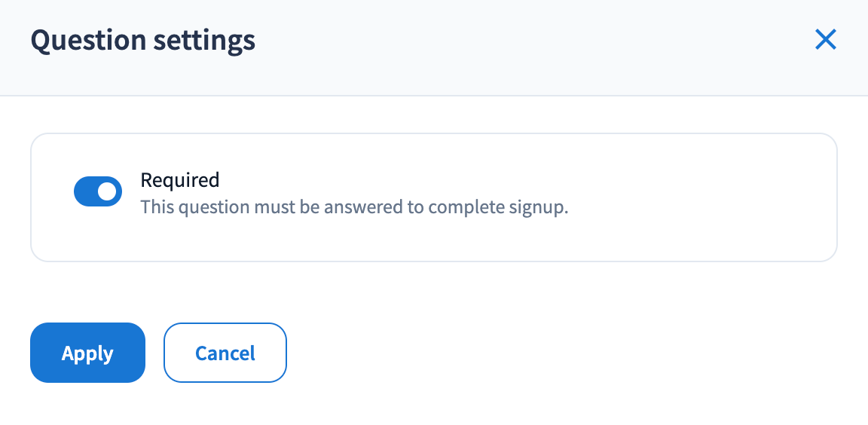
Task: Click the Apply button
Action: pos(87,353)
